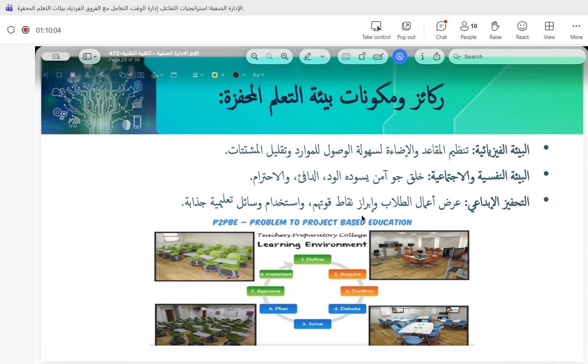Click the PDF Search field

point(517,57)
